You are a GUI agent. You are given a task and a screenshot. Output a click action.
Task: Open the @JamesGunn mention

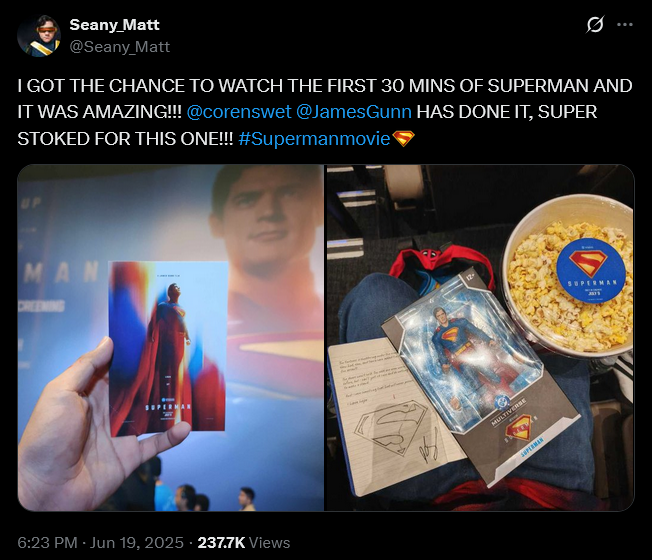tap(354, 112)
